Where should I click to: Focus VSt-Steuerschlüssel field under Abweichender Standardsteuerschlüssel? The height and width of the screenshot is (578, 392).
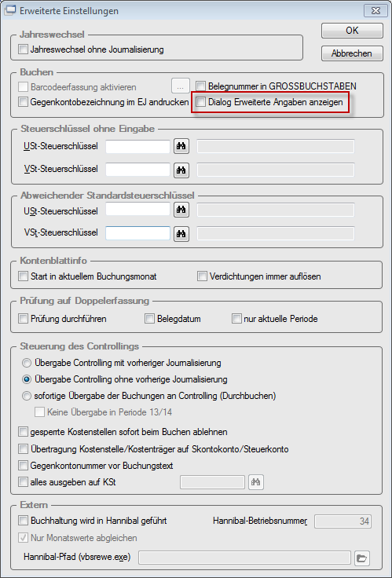coord(137,233)
